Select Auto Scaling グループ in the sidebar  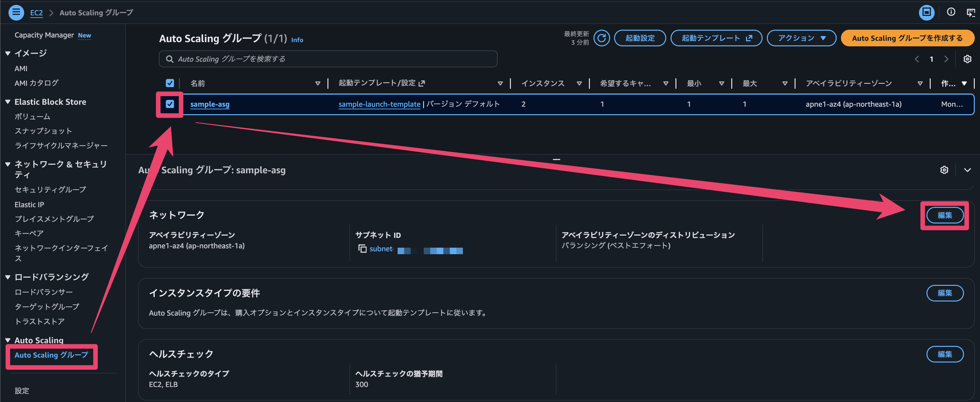51,355
